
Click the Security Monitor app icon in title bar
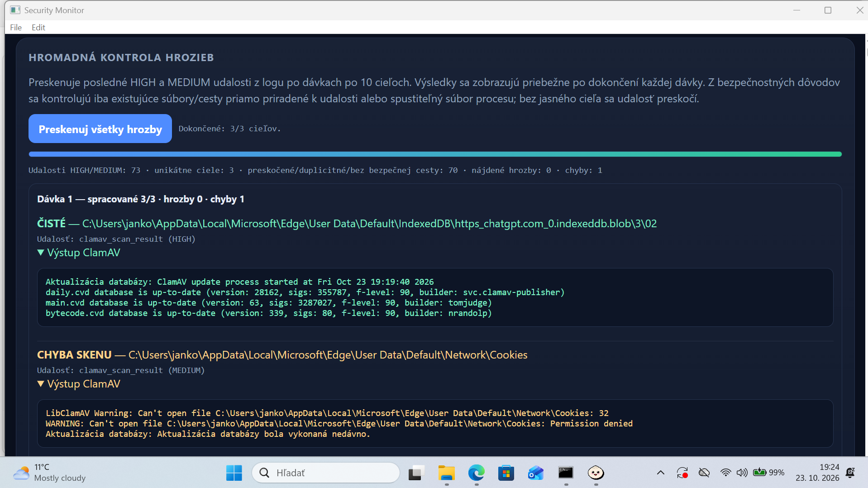(x=15, y=10)
